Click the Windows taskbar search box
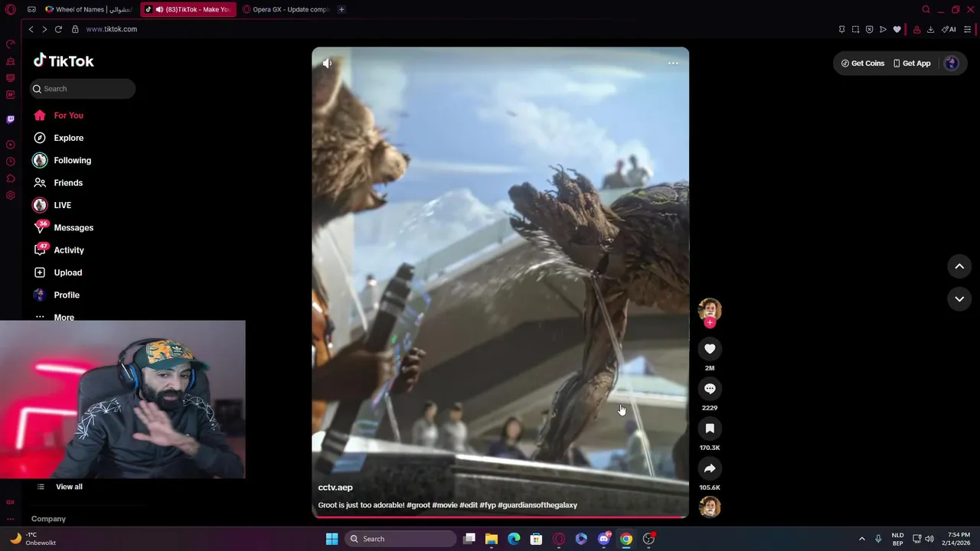980x551 pixels. (401, 539)
